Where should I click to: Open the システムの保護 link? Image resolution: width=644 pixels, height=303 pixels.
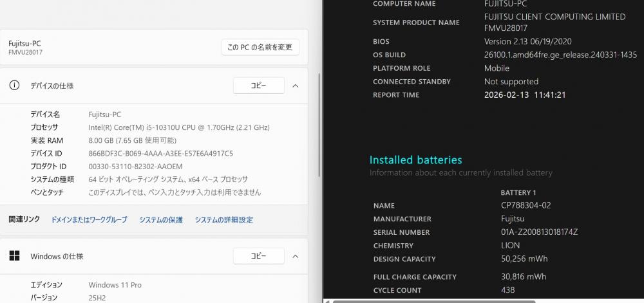[160, 220]
